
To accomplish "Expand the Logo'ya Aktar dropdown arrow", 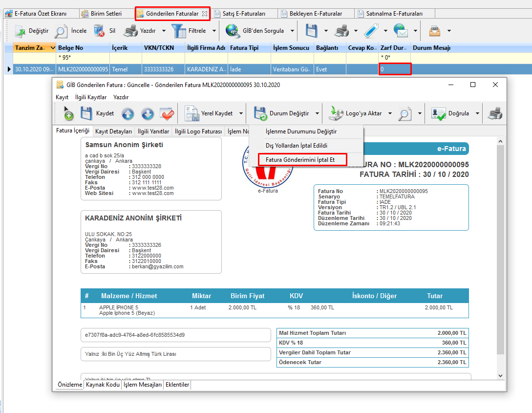I will 390,113.
